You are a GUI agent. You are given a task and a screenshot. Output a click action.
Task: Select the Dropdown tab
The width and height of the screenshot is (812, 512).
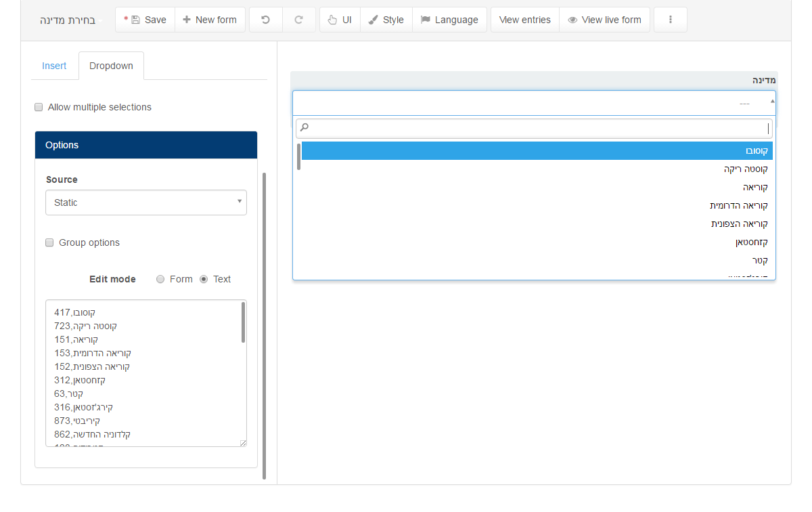point(111,66)
